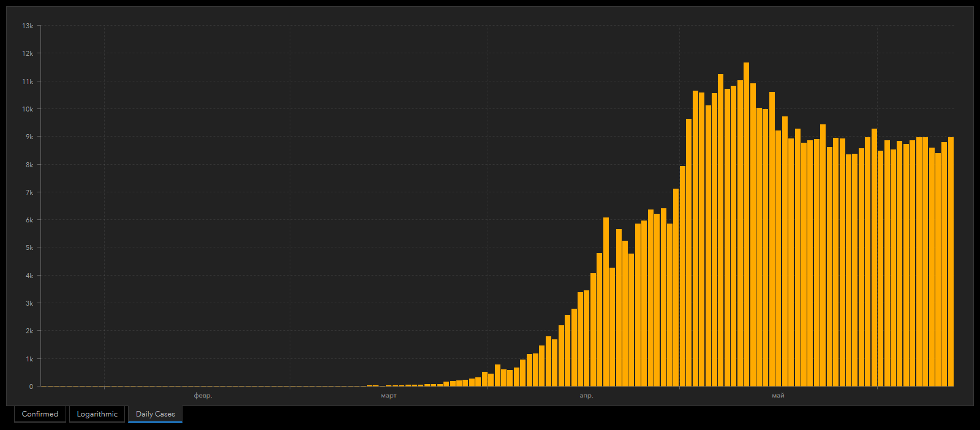Click the 3k y-axis label
This screenshot has width=980, height=430.
[x=29, y=303]
